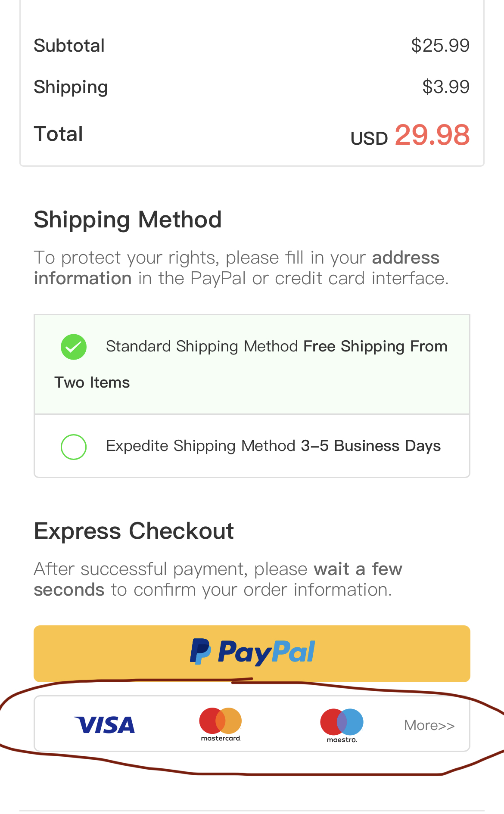Click the Mastercard logo

[221, 724]
